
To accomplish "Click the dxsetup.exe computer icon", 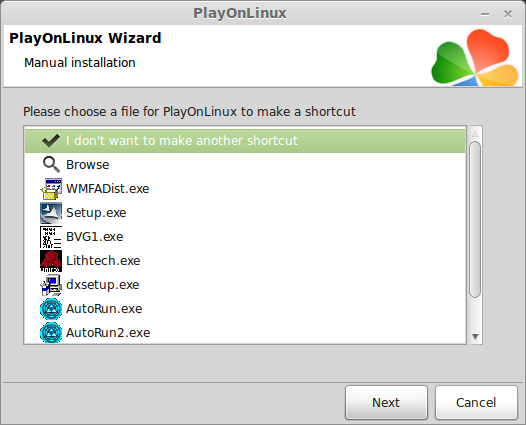I will (x=51, y=285).
